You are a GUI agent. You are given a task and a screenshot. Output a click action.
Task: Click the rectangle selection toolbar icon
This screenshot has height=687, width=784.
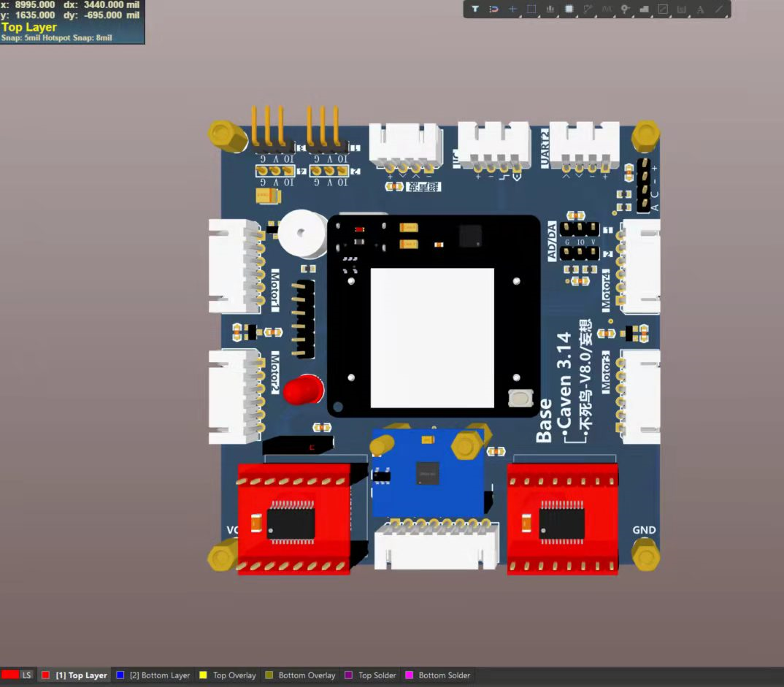(x=533, y=9)
